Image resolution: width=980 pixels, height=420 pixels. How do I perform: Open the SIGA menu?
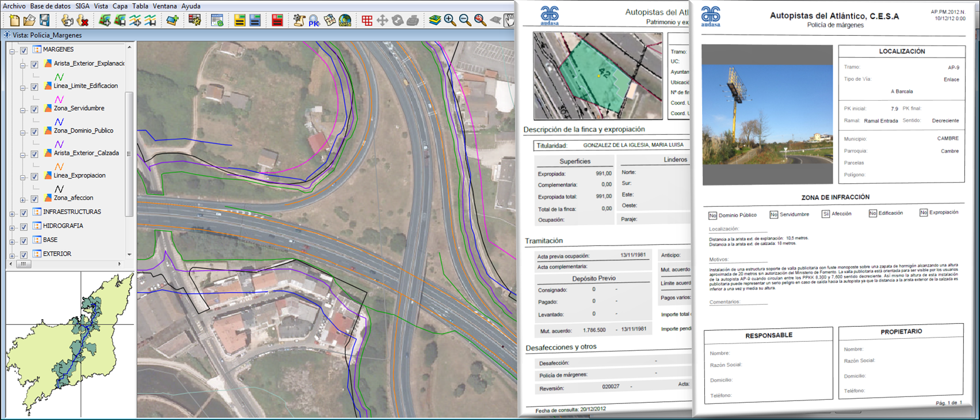(82, 6)
